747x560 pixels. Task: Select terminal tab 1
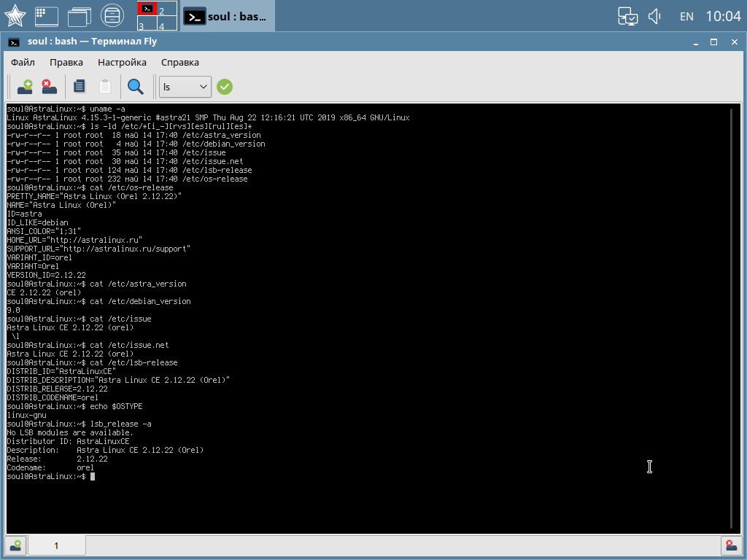(x=57, y=545)
